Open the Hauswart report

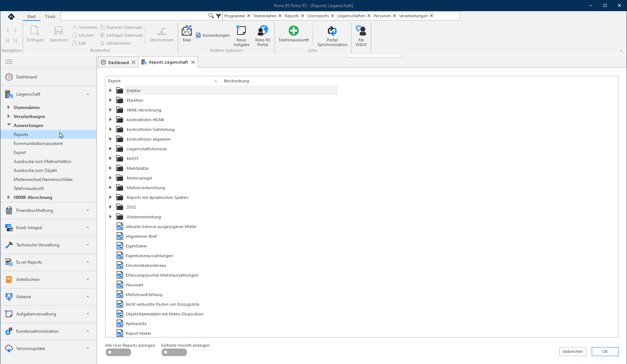(134, 285)
